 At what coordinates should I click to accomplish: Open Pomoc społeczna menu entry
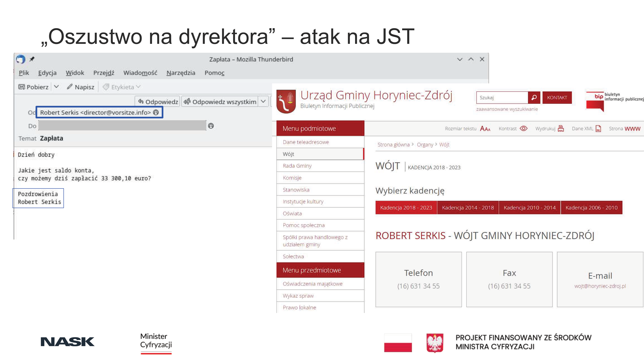[x=320, y=225]
